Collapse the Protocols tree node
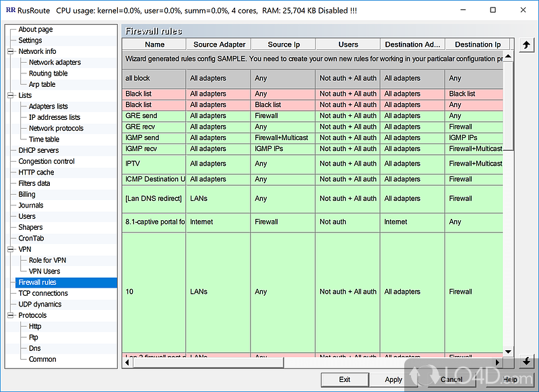The image size is (539, 392). [11, 315]
